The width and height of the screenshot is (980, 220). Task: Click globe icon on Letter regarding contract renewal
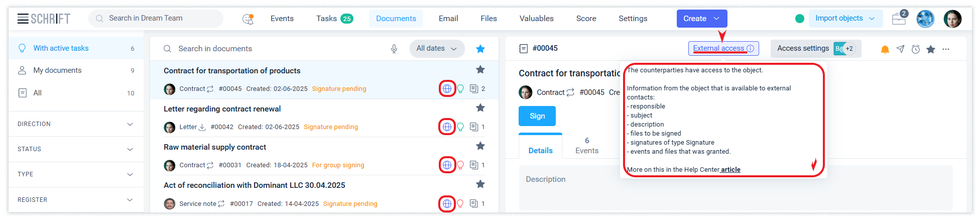tap(447, 127)
